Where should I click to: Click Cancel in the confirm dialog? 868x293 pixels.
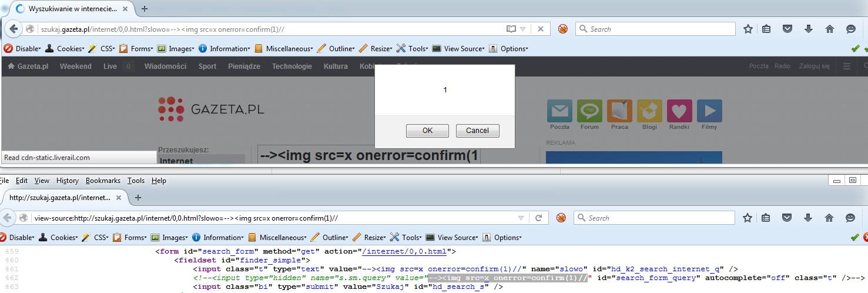point(477,131)
